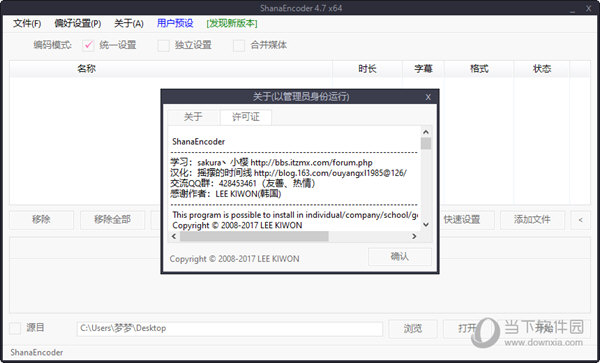Click the 发现新版本 notice
This screenshot has width=600, height=363.
point(232,24)
